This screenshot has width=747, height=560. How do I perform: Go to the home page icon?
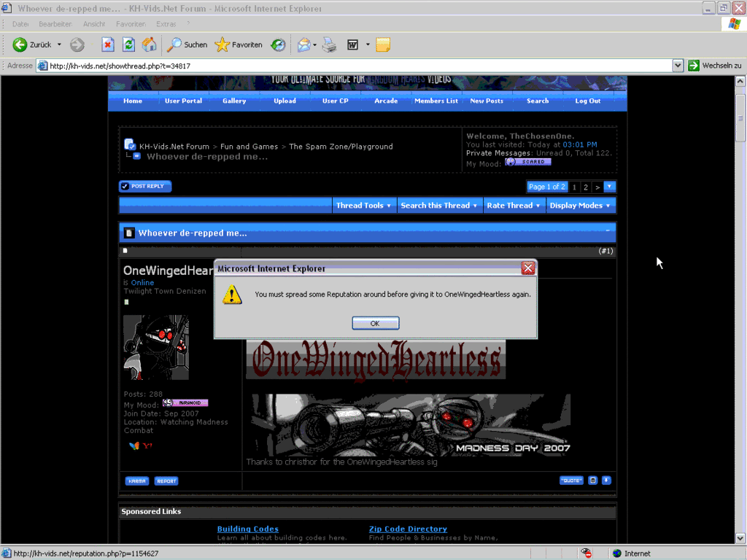[x=149, y=44]
